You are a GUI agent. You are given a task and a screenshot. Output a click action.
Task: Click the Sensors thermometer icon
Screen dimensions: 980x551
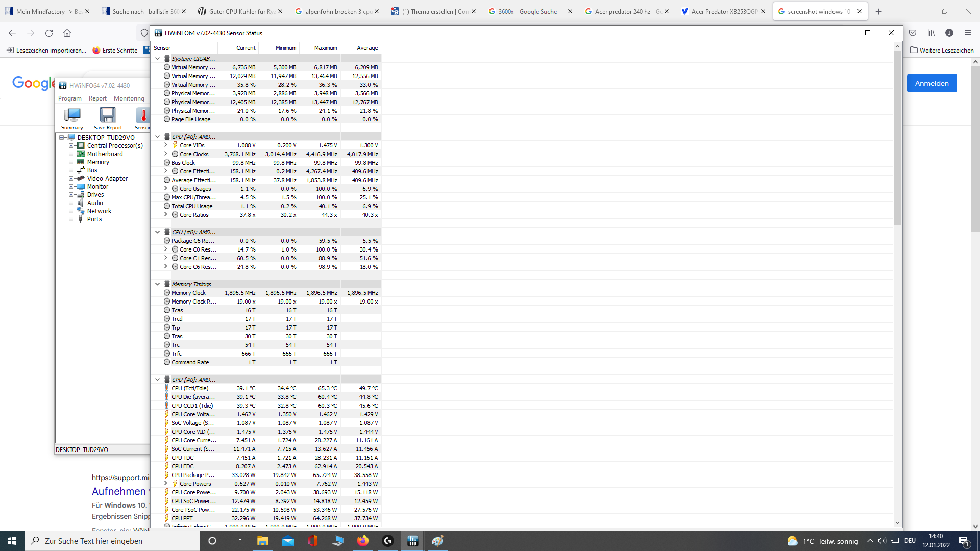(143, 115)
